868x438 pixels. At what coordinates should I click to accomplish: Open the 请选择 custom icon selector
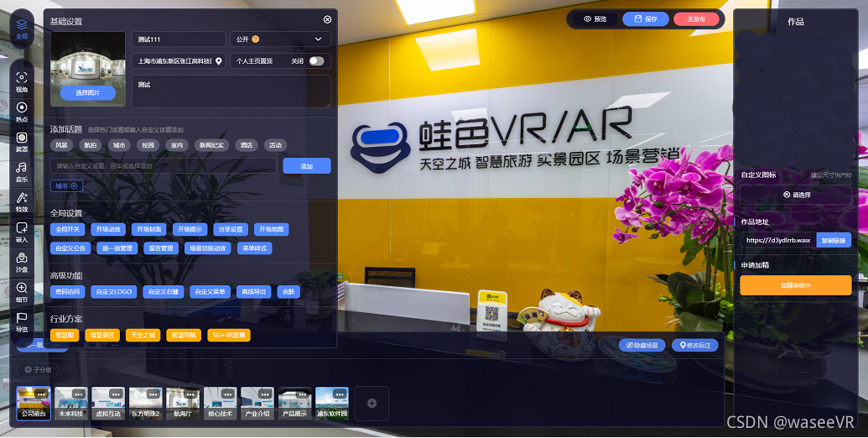click(796, 195)
